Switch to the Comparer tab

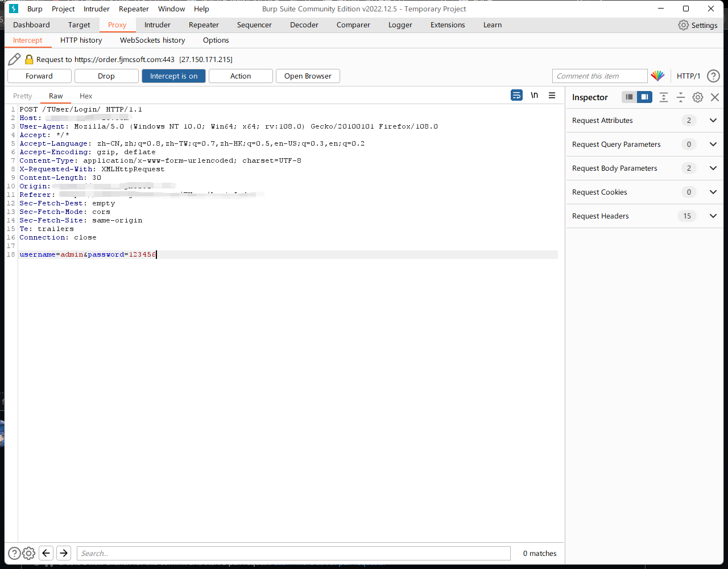click(x=353, y=25)
